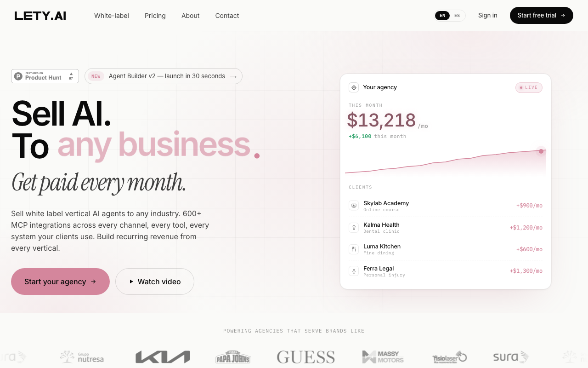Switch language to ES
Viewport: 588px width, 368px height.
pos(457,16)
